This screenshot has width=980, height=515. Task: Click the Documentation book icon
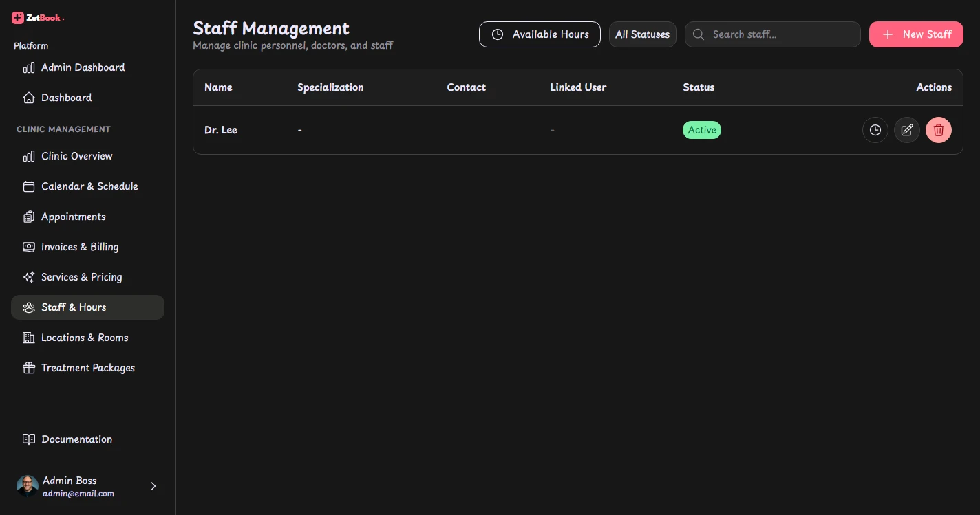coord(29,439)
